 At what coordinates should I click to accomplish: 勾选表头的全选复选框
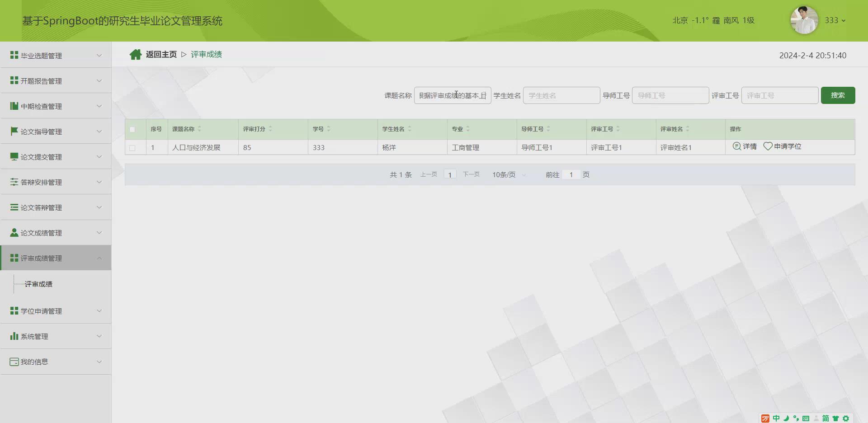point(133,129)
